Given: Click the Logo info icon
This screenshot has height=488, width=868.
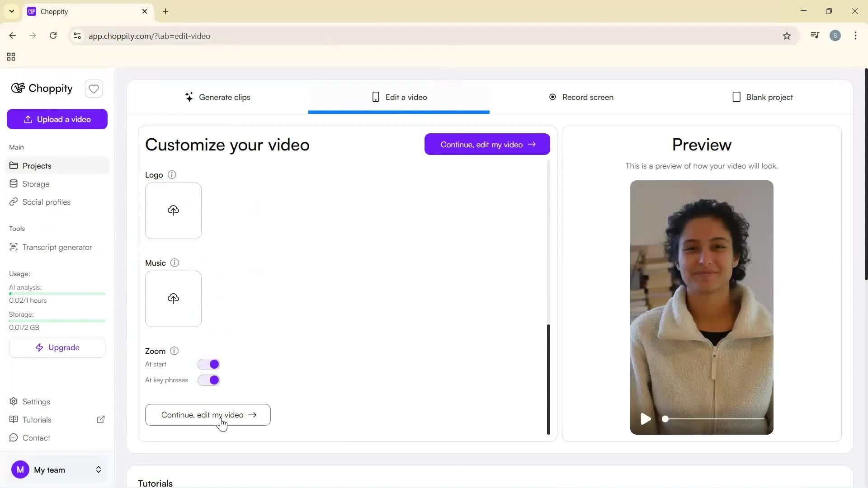Looking at the screenshot, I should click(x=172, y=175).
